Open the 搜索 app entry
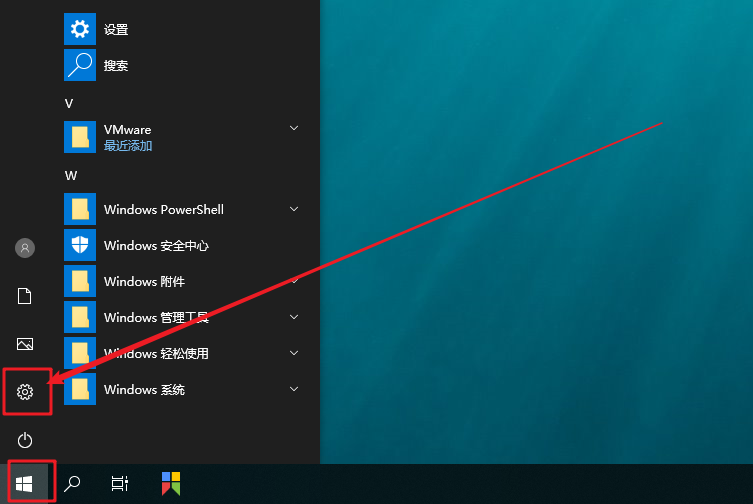 click(x=115, y=66)
